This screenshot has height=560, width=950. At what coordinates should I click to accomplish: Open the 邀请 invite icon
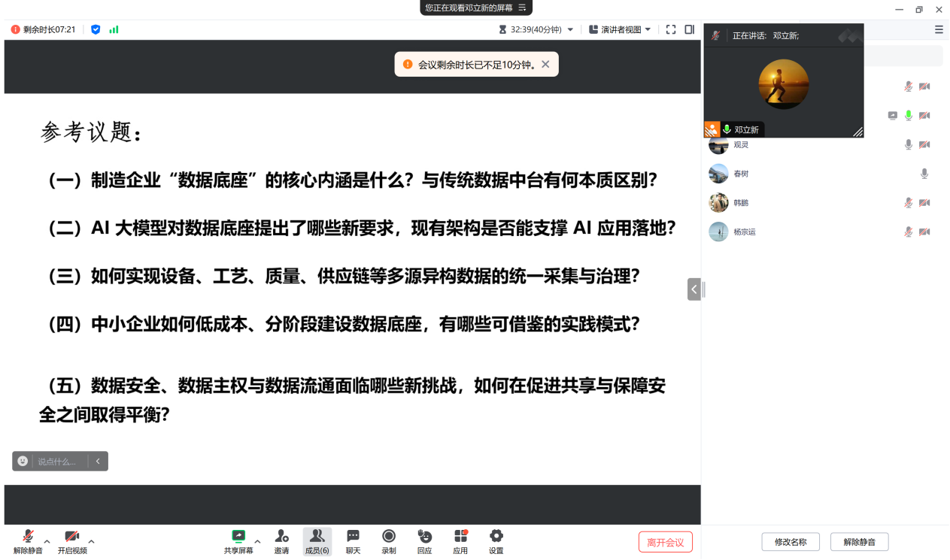pyautogui.click(x=281, y=537)
